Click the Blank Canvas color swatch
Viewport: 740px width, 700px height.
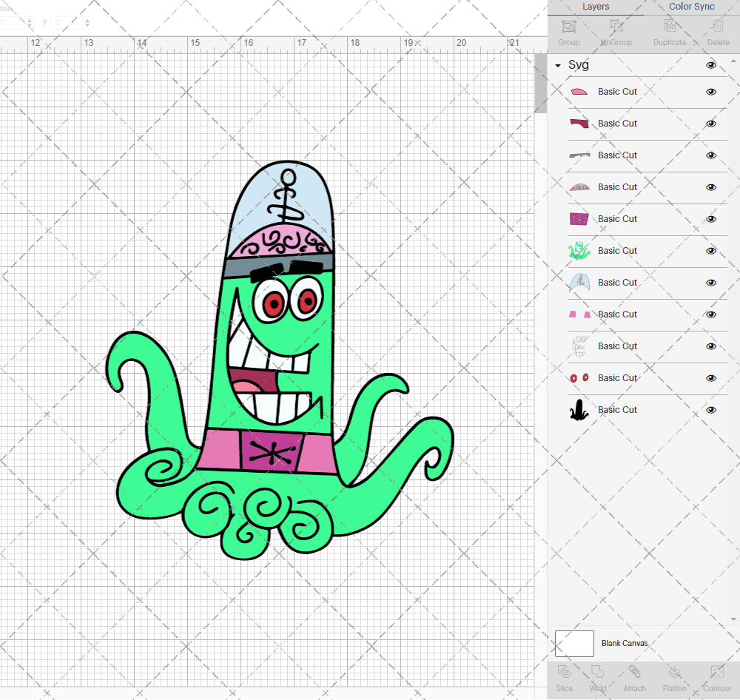574,644
